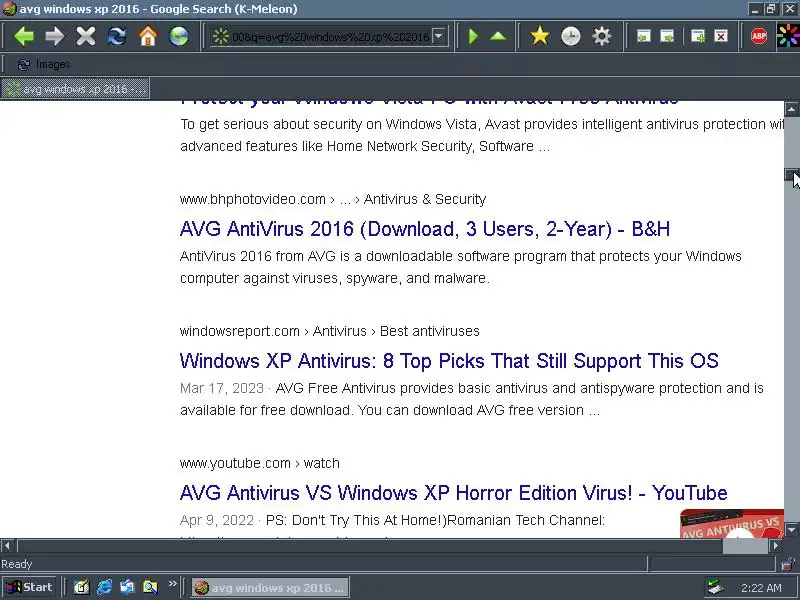Launch Outlook Express from Quick Launch
Viewport: 800px width, 600px height.
tap(127, 587)
